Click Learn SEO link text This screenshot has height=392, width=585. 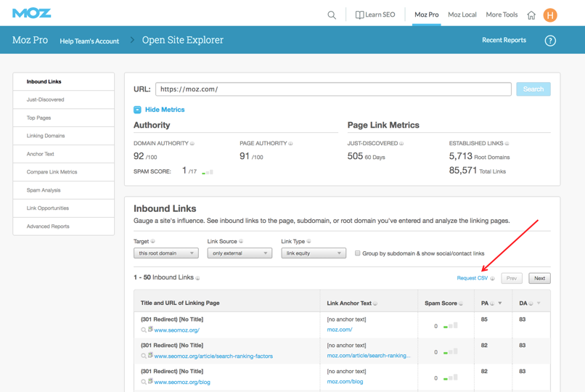tap(380, 15)
